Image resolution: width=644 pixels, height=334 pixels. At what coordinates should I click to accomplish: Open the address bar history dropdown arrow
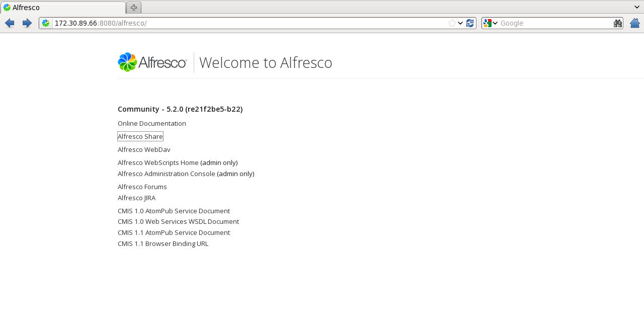[x=460, y=23]
